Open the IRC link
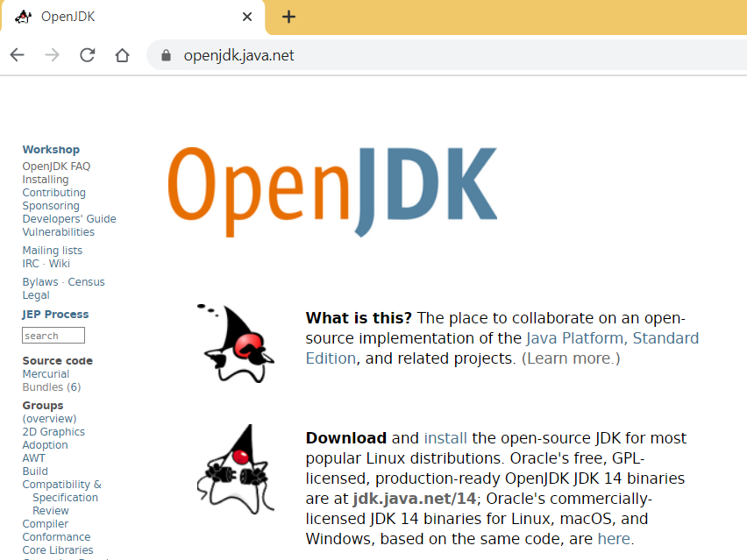The width and height of the screenshot is (747, 560). pyautogui.click(x=31, y=263)
